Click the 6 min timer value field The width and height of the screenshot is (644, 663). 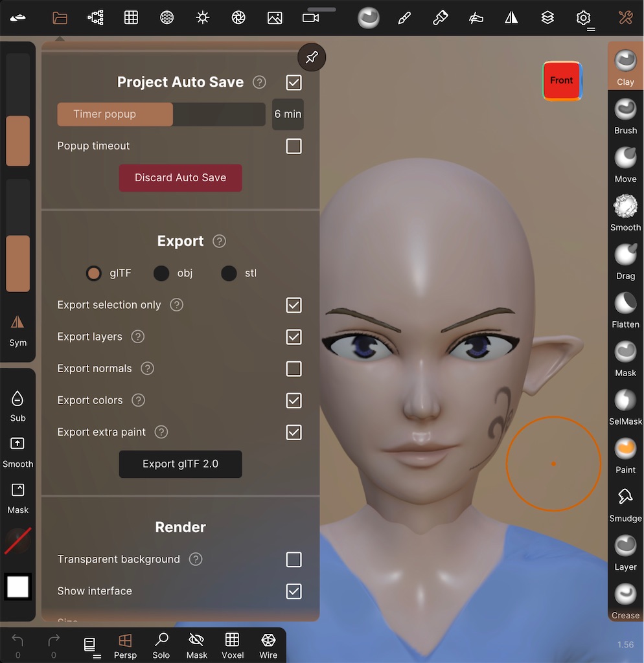tap(288, 114)
